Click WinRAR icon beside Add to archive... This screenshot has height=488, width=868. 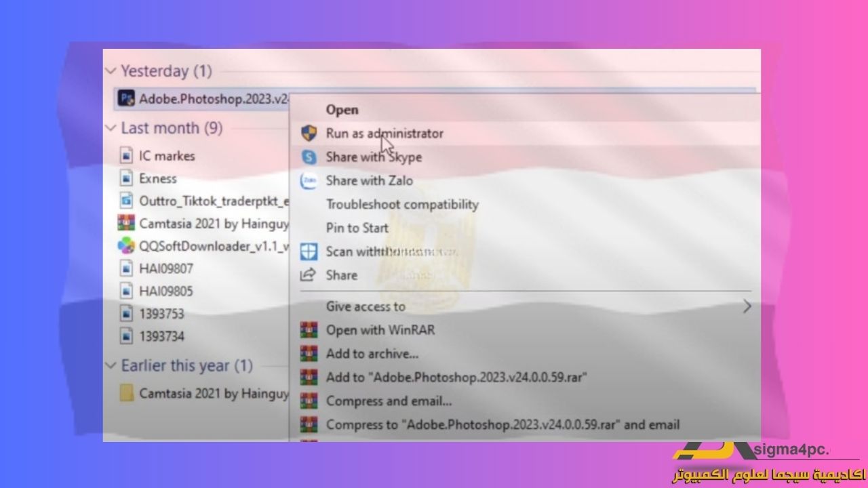point(309,353)
